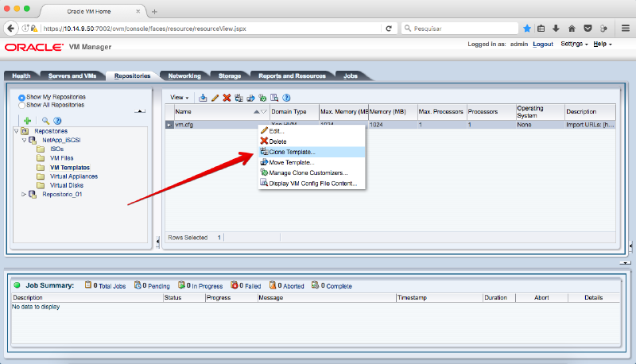This screenshot has height=364, width=636.
Task: Click the Logout link
Action: (x=543, y=44)
